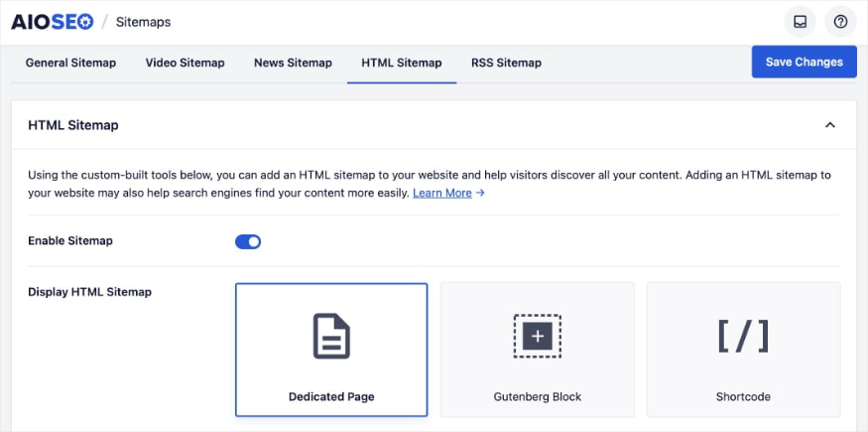The image size is (868, 432).
Task: Click the Sitemaps breadcrumb title
Action: pyautogui.click(x=144, y=22)
